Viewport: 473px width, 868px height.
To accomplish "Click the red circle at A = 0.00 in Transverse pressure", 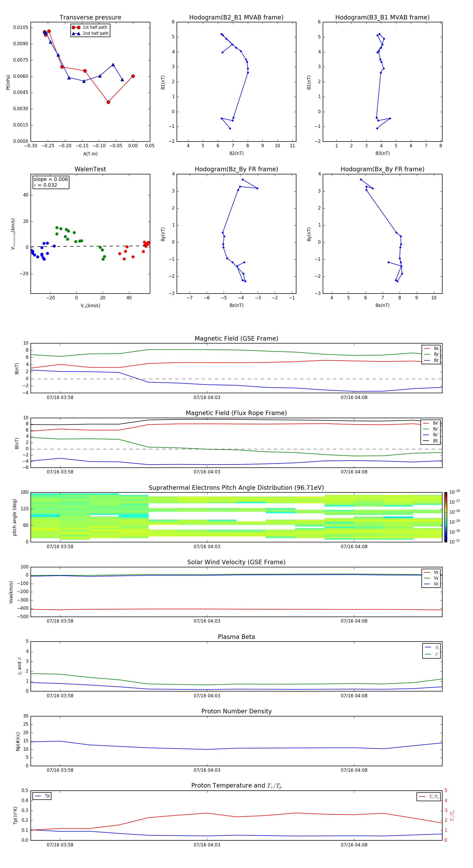I will (133, 76).
